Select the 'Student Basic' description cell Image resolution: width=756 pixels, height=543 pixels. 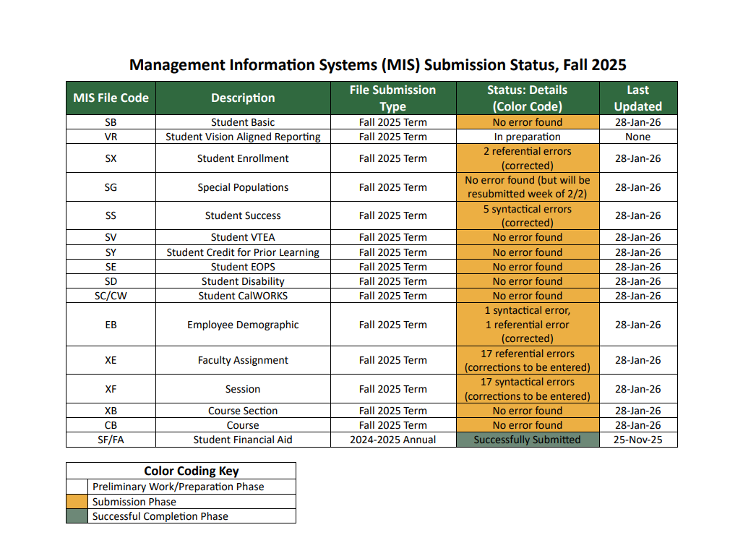243,122
